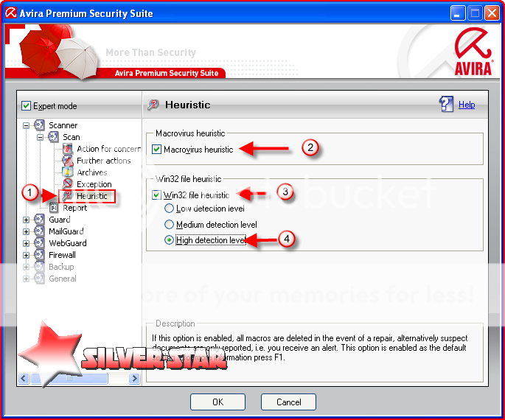The height and width of the screenshot is (420, 505).
Task: Click the General gear icon
Action: tap(39, 279)
